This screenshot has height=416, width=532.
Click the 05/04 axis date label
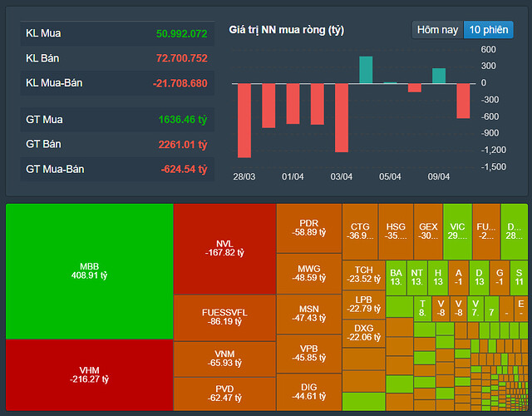(390, 176)
